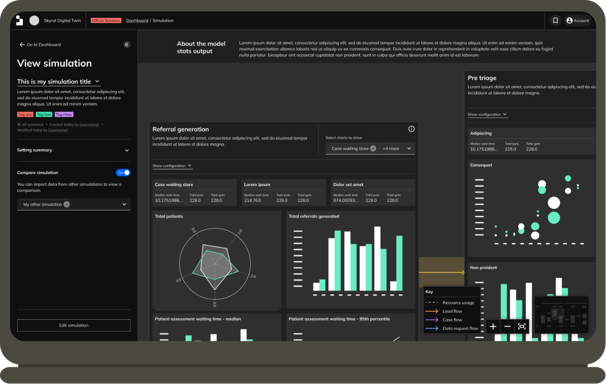The image size is (606, 384).
Task: Click the round organisation avatar circle
Action: pyautogui.click(x=34, y=20)
